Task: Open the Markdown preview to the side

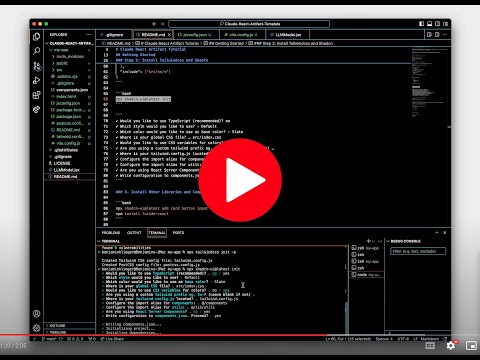Action: tap(429, 35)
